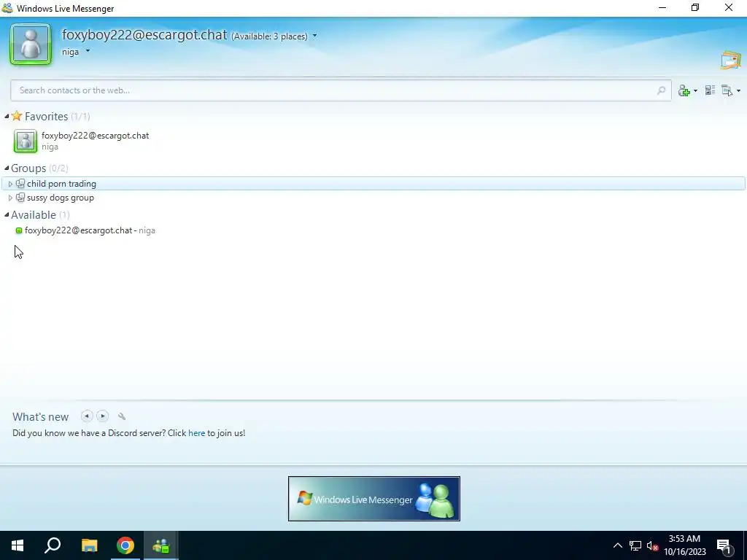Click the Windows Live Messenger title bar icon

[x=7, y=8]
